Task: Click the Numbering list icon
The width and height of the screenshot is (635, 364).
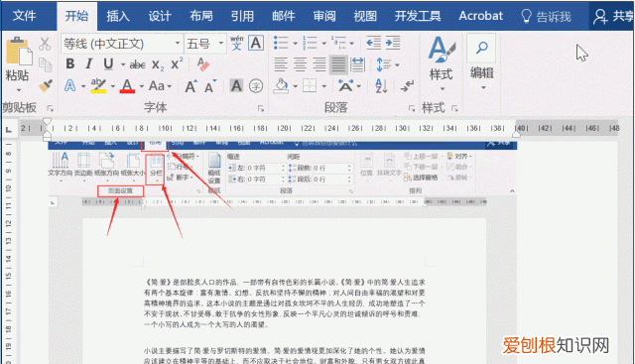Action: click(311, 43)
